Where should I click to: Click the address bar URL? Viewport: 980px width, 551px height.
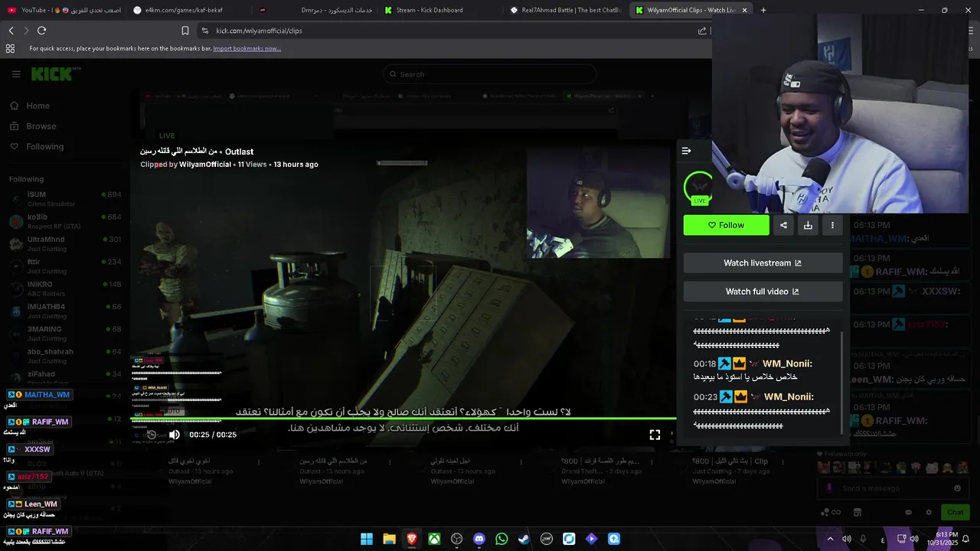pos(259,31)
